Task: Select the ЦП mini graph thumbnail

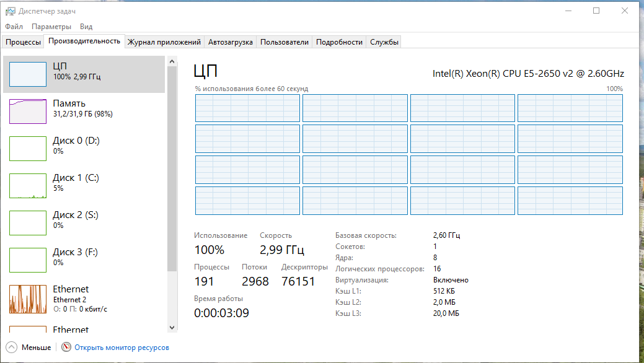Action: [x=28, y=74]
